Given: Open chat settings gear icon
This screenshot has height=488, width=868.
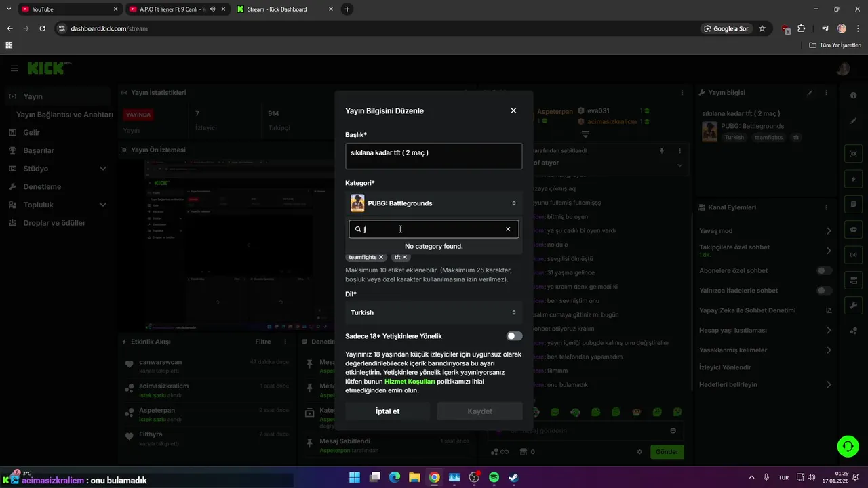Looking at the screenshot, I should [639, 452].
